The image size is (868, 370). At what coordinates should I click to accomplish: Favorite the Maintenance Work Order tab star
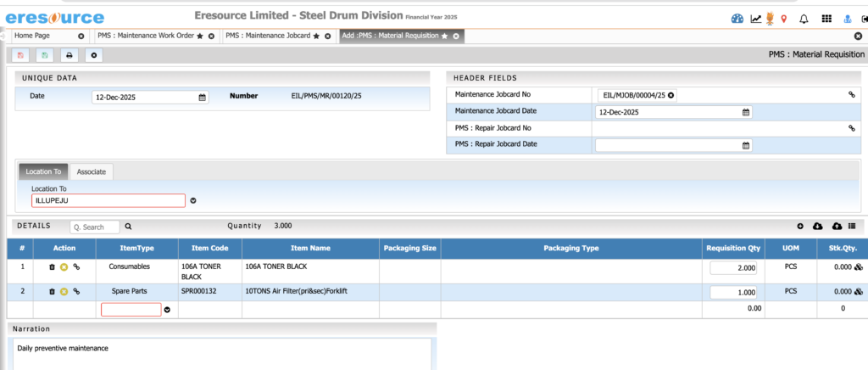pos(200,36)
